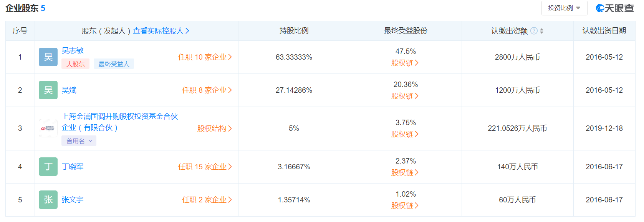View 任职 15 家企业 for 丁晓军

click(x=205, y=167)
